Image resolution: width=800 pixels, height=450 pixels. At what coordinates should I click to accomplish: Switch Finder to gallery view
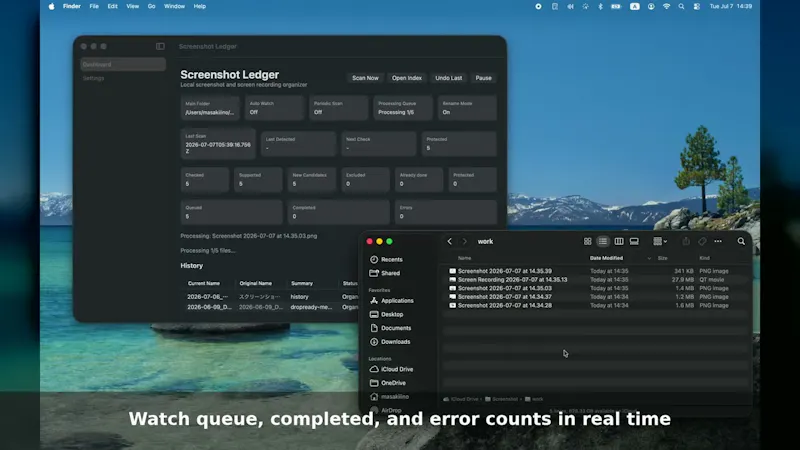point(634,241)
